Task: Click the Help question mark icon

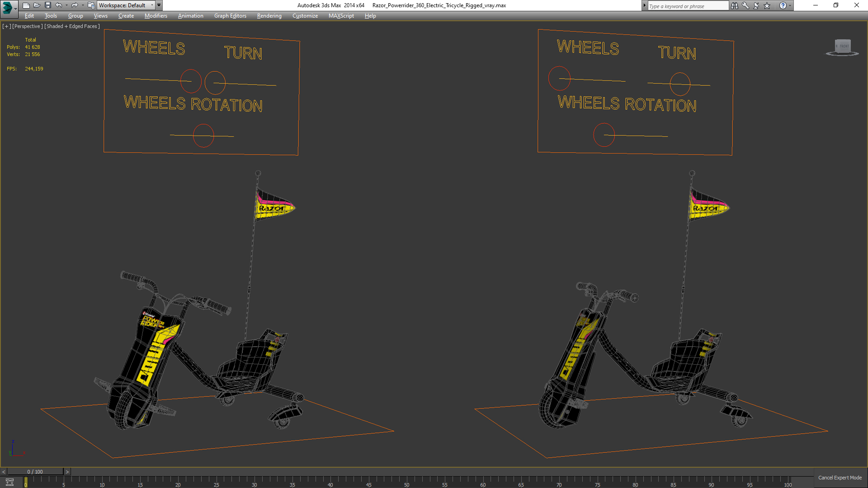Action: [783, 5]
